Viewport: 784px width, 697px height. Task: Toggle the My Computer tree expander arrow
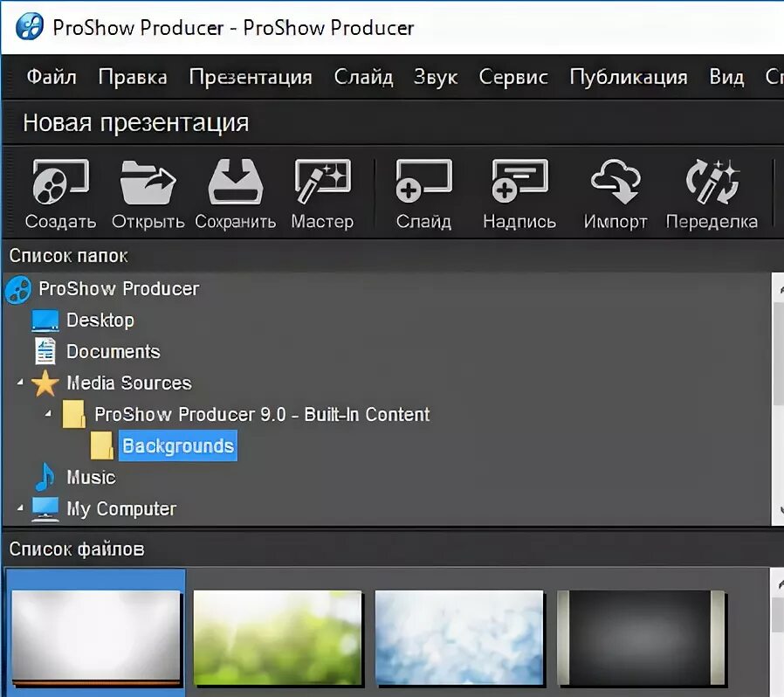pos(20,507)
